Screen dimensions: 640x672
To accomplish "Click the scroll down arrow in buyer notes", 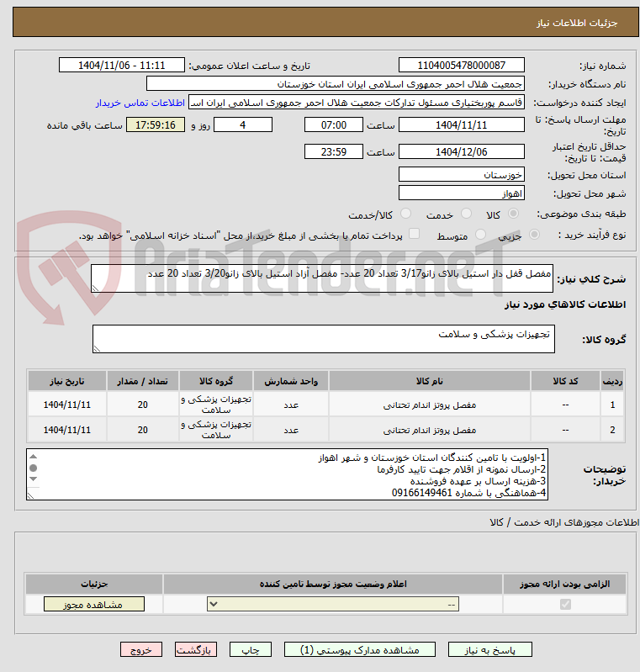I will pos(34,479).
